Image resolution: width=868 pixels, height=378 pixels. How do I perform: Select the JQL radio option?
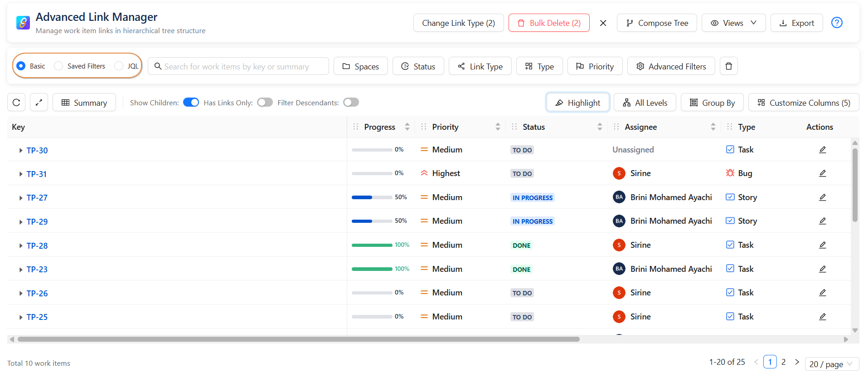click(119, 66)
